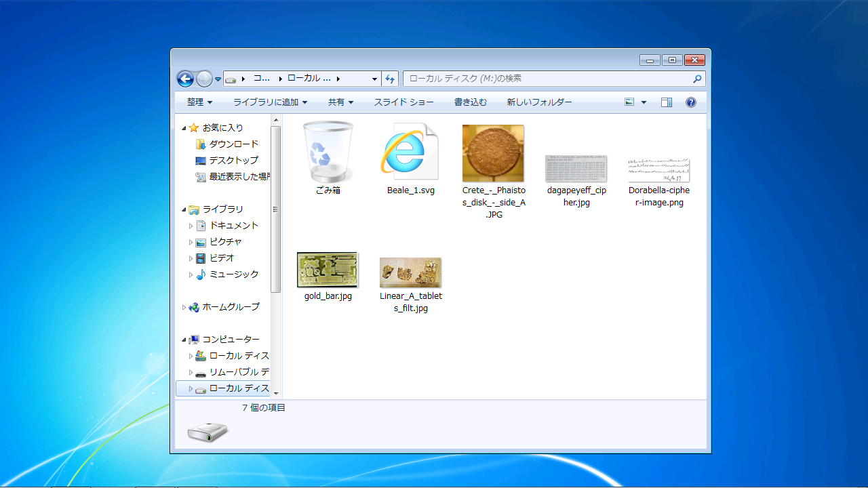Click the ドキュメント library icon
This screenshot has width=868, height=488.
201,225
